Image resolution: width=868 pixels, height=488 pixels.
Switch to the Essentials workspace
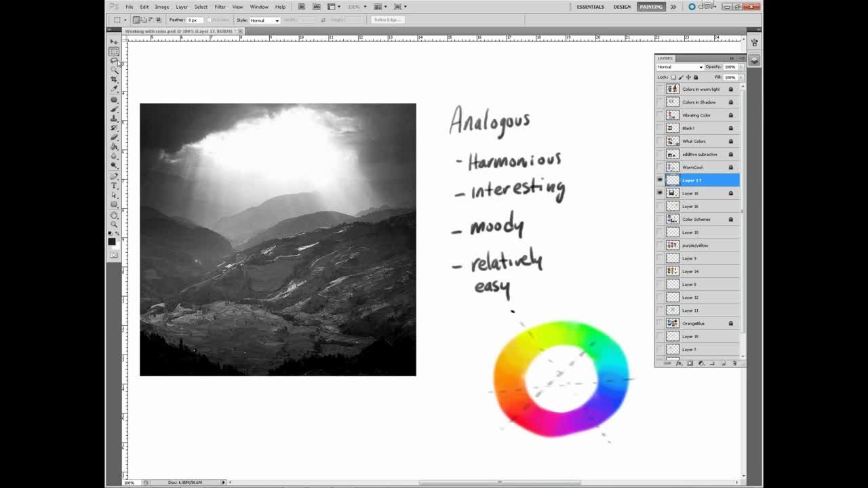[590, 7]
